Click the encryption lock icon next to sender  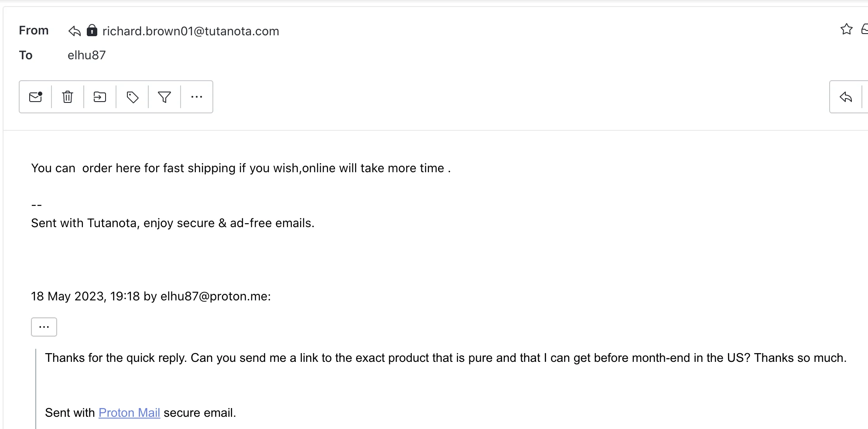point(92,31)
